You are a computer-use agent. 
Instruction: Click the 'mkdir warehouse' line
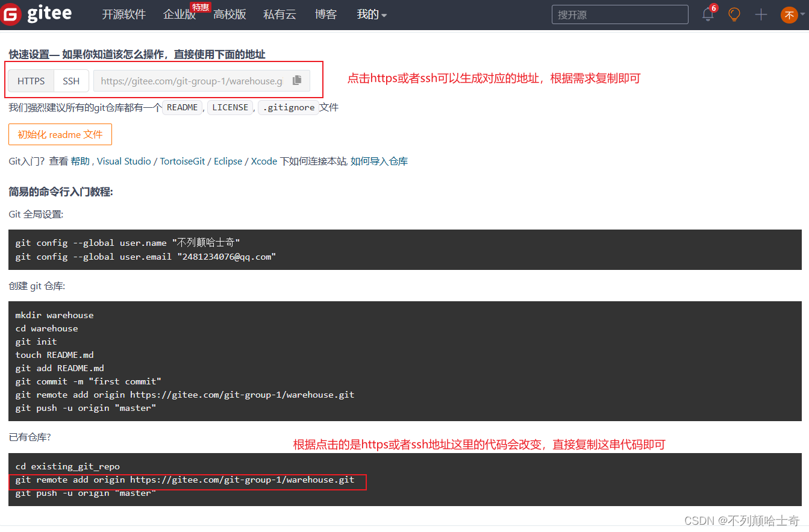point(54,315)
